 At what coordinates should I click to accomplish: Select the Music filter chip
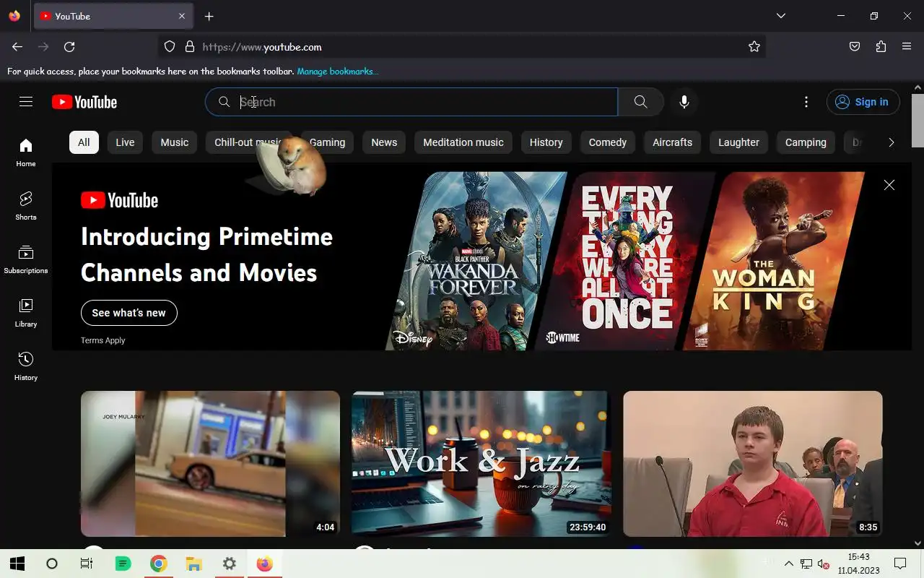pyautogui.click(x=175, y=142)
